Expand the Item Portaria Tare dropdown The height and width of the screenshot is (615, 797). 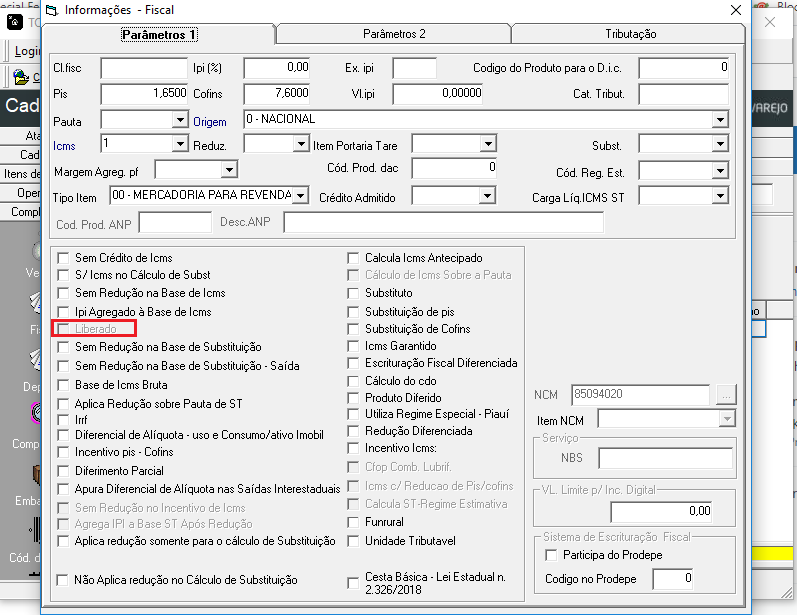[x=488, y=144]
